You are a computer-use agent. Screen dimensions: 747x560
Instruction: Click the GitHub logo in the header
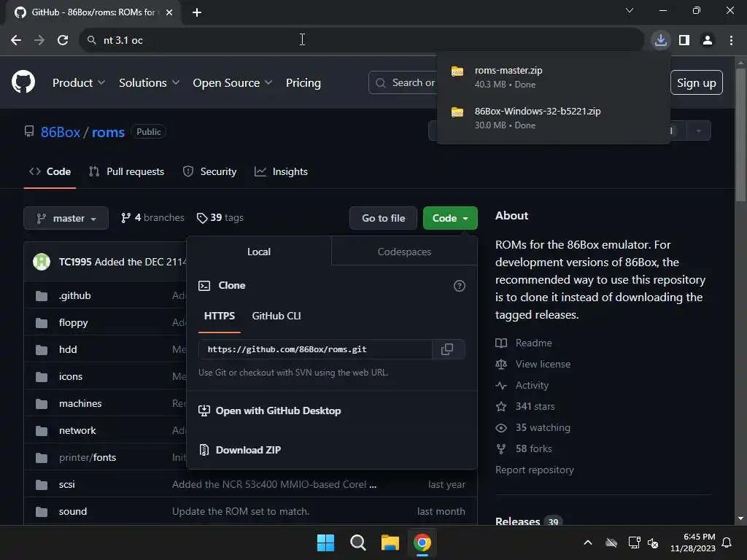[23, 82]
